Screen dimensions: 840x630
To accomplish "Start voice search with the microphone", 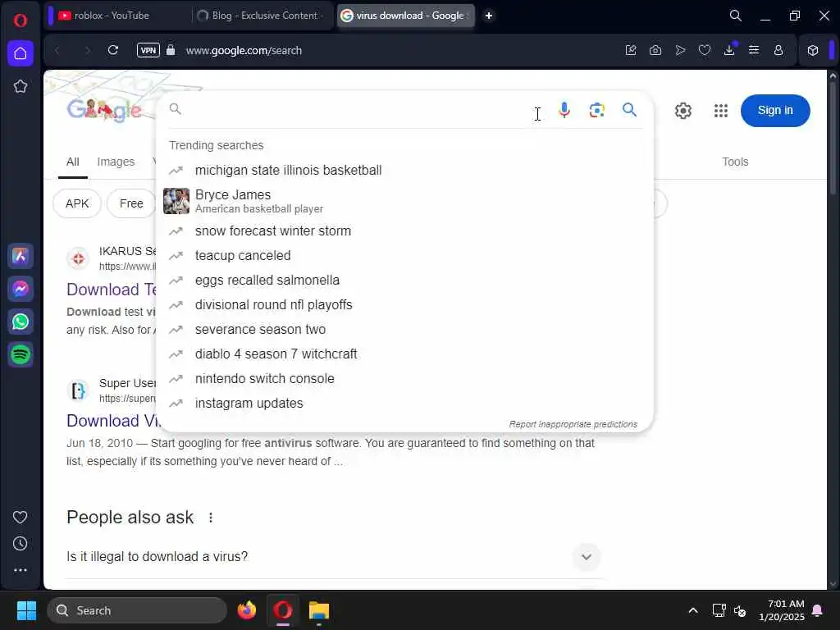I will [564, 110].
